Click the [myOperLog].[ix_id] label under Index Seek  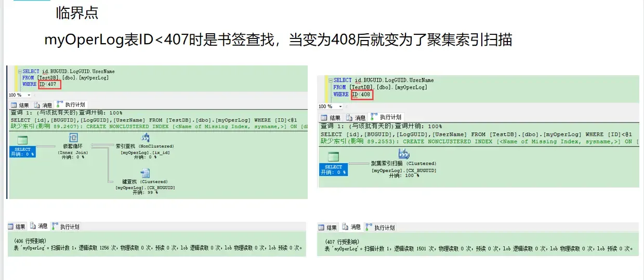[146, 152]
